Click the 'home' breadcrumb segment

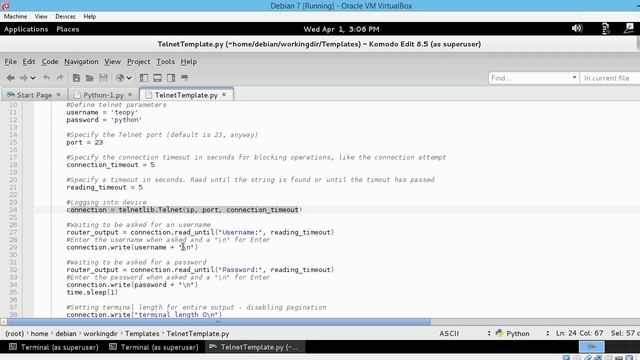click(39, 334)
